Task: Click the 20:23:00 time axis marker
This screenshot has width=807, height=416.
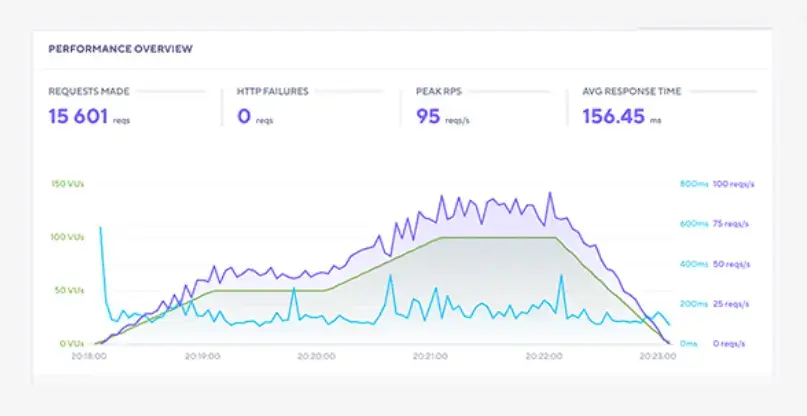Action: coord(657,355)
